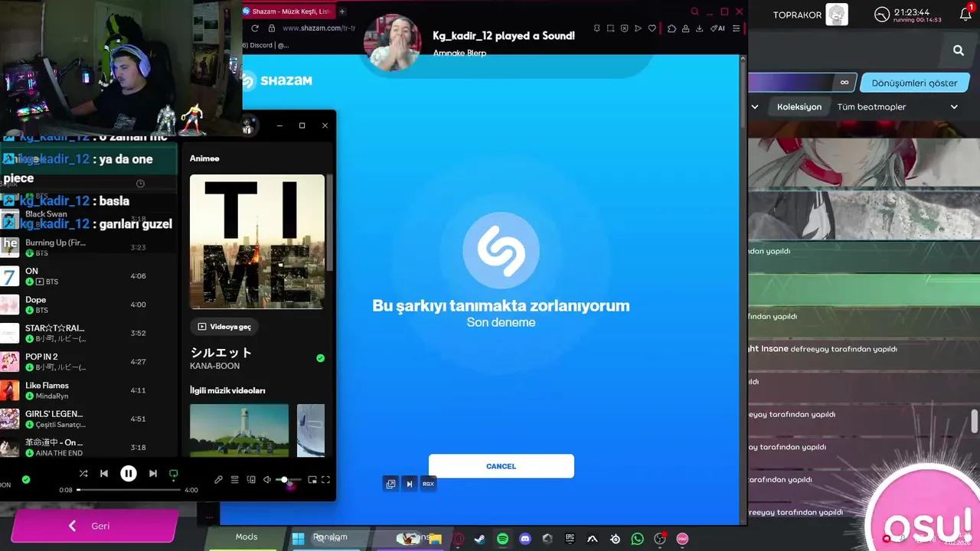Screen dimensions: 980x551
Task: Open osu! notifications bell icon
Action: (965, 14)
